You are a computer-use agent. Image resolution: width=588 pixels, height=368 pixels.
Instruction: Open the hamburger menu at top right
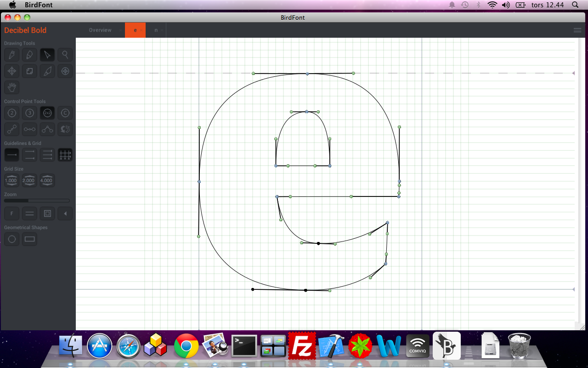click(x=577, y=30)
